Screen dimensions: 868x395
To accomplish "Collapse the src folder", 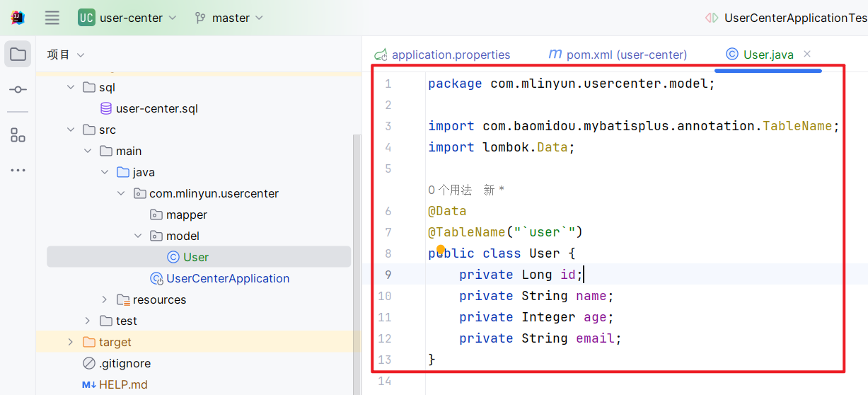I will tap(70, 130).
